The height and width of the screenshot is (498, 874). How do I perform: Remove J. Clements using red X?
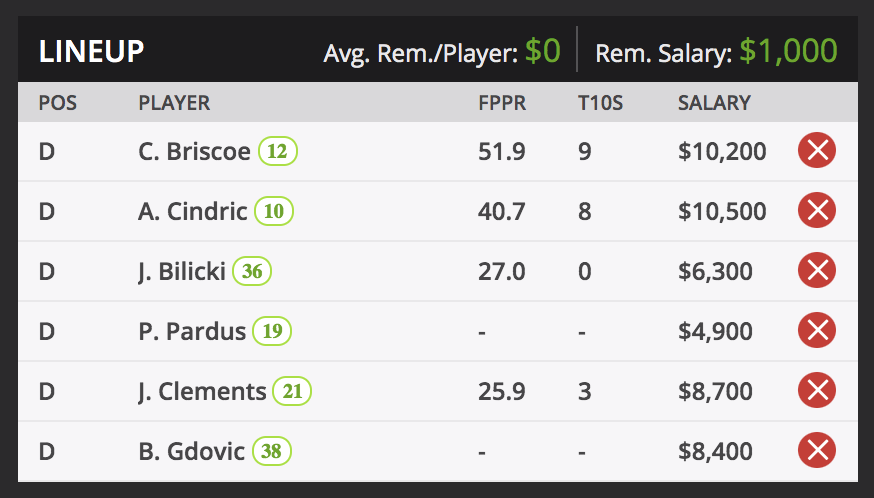coord(817,391)
